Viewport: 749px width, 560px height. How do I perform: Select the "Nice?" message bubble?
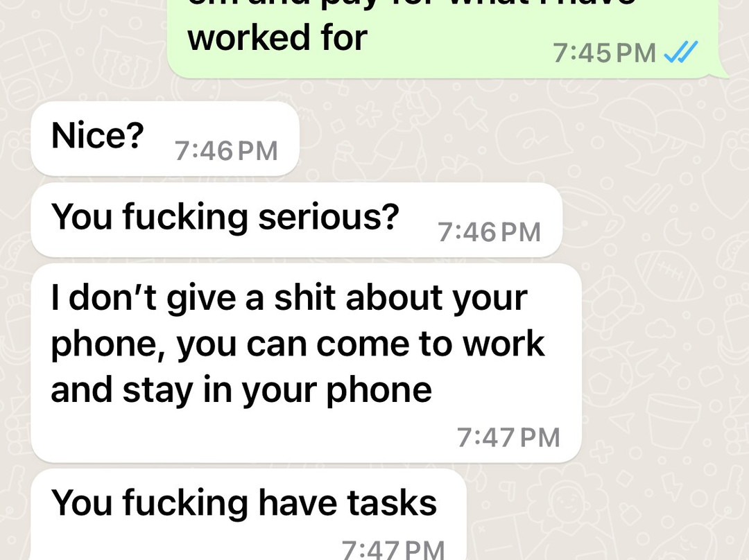click(165, 138)
